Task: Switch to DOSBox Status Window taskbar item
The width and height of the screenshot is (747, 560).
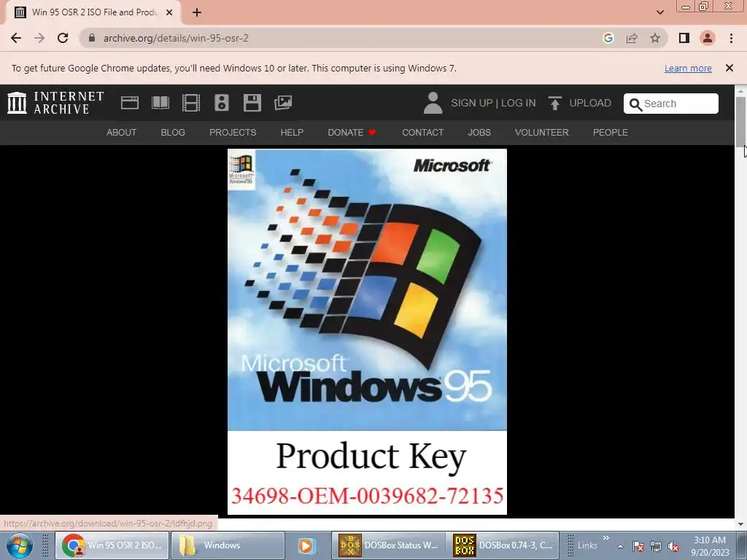Action: click(x=388, y=545)
